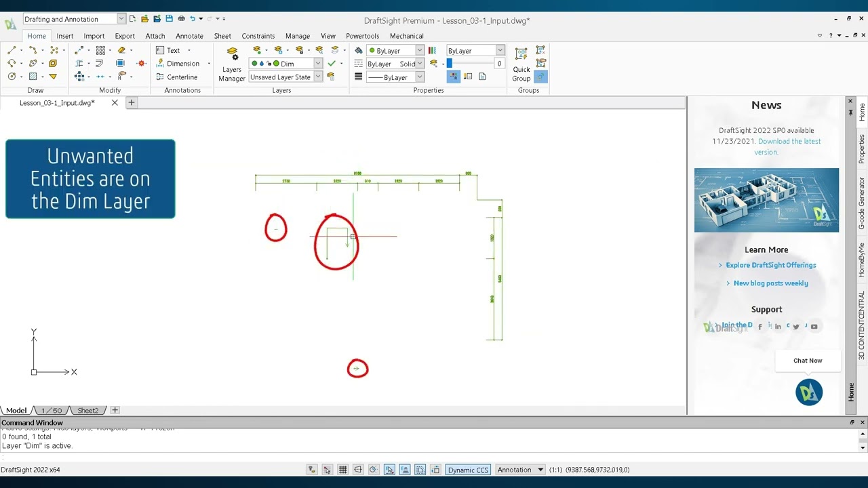Toggle Polar tracking in the status bar
This screenshot has height=488, width=868.
pyautogui.click(x=374, y=470)
